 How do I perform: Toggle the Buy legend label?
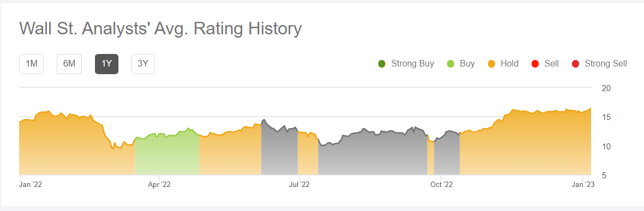point(467,64)
